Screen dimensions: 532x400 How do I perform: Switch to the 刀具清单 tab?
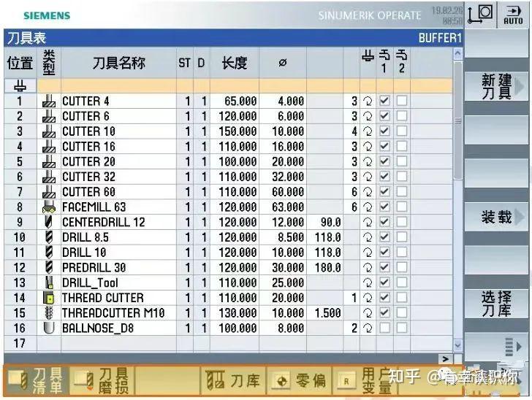coord(36,381)
